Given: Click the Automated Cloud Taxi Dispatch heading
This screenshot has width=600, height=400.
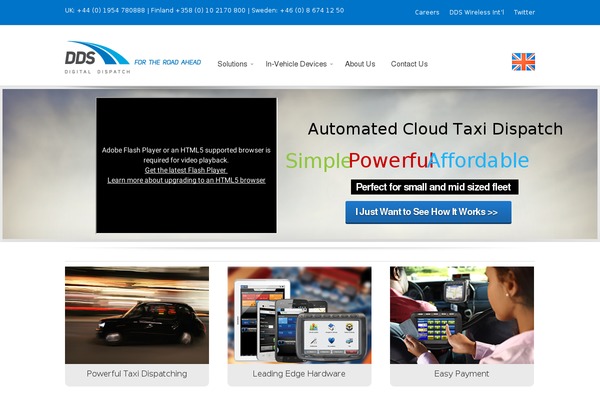Looking at the screenshot, I should pyautogui.click(x=435, y=129).
